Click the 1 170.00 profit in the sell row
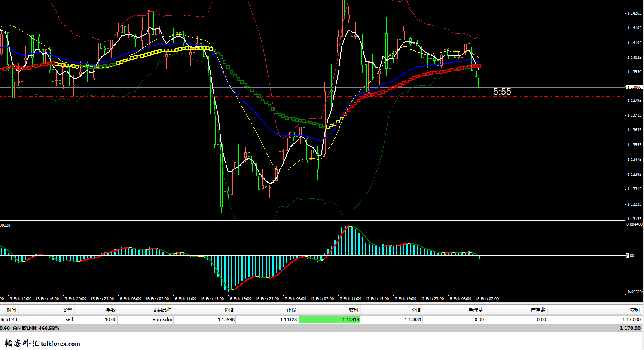 (x=631, y=319)
